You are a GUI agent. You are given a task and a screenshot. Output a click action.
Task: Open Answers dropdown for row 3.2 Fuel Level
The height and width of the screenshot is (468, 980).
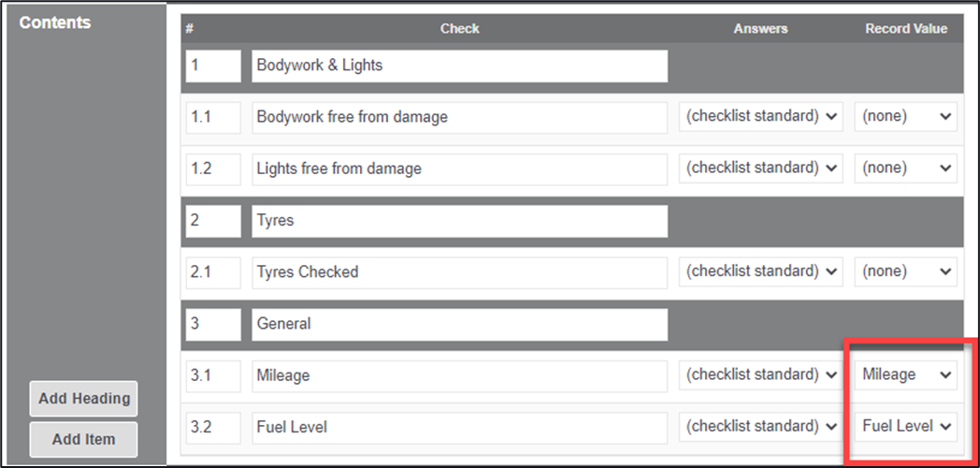click(761, 427)
